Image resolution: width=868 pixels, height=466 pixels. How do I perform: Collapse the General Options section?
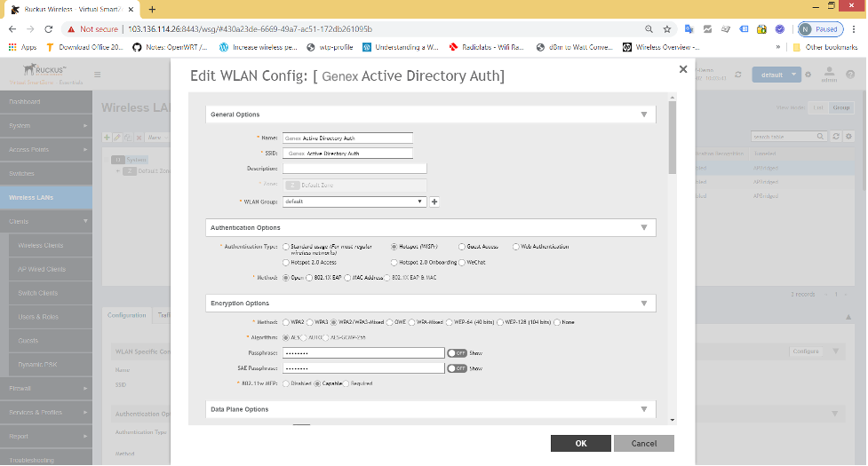point(644,115)
